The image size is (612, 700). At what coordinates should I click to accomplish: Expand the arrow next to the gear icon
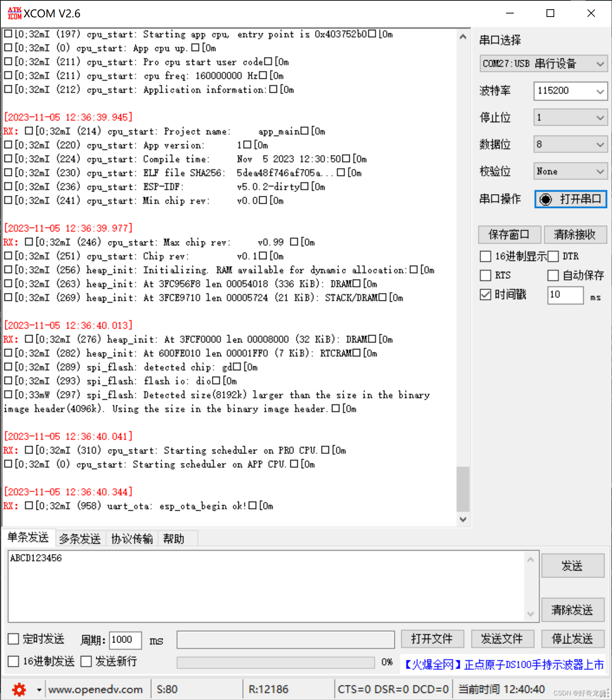[x=39, y=690]
